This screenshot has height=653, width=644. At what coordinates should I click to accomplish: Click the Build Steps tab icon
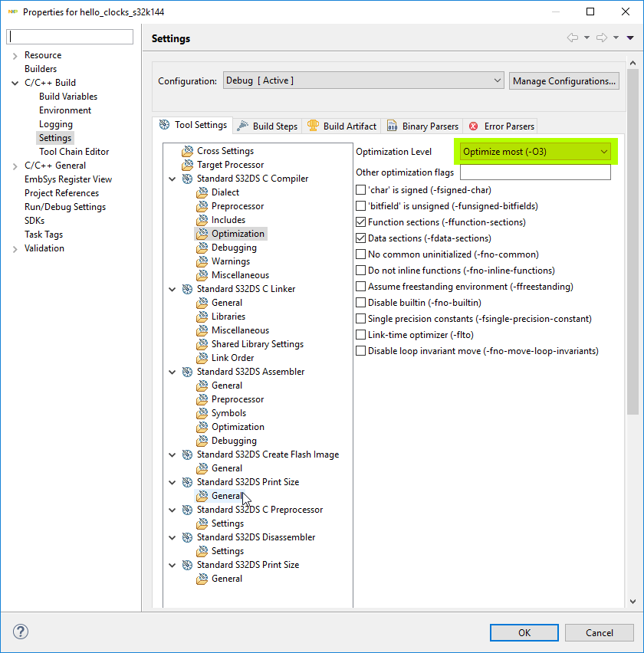click(x=242, y=126)
